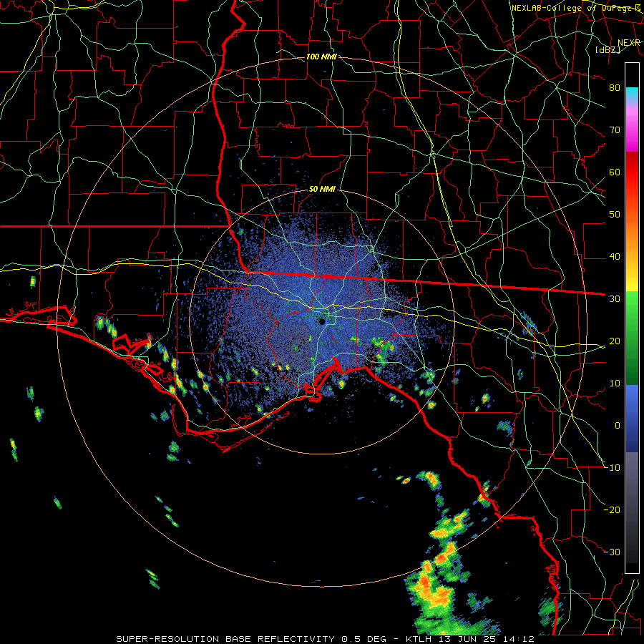Screen dimensions: 644x644
Task: Click the 100 NMI range ring label
Action: tap(321, 57)
